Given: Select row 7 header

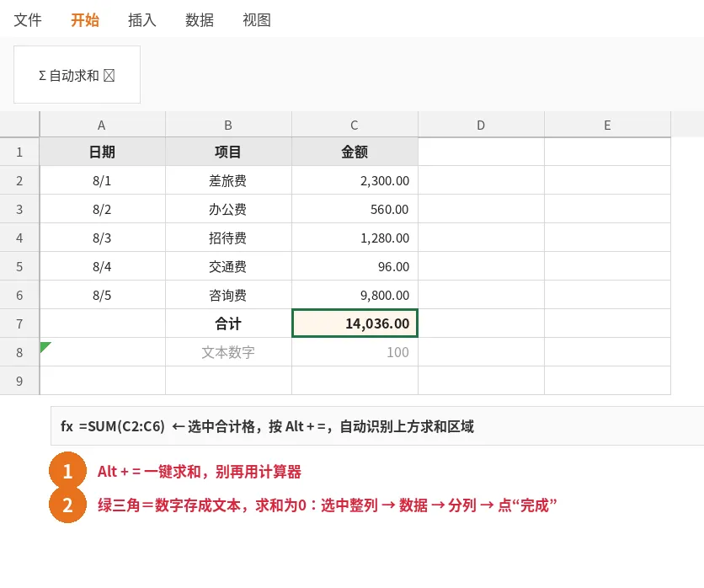Looking at the screenshot, I should coord(19,323).
